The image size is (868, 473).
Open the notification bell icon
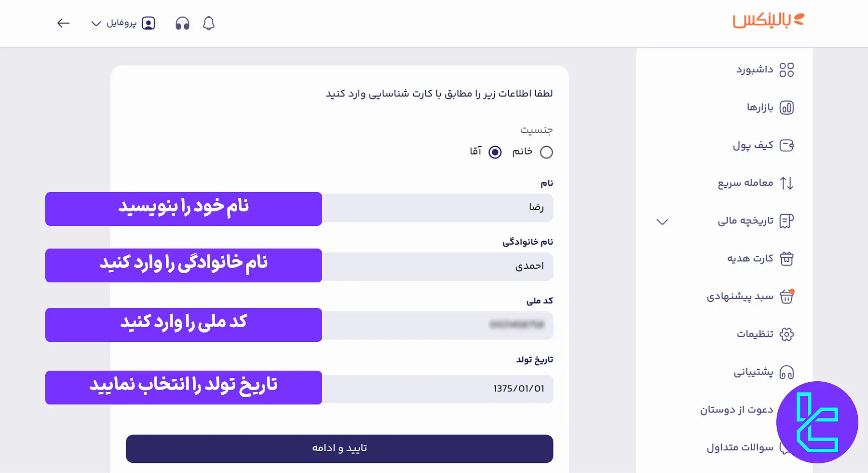pyautogui.click(x=208, y=23)
